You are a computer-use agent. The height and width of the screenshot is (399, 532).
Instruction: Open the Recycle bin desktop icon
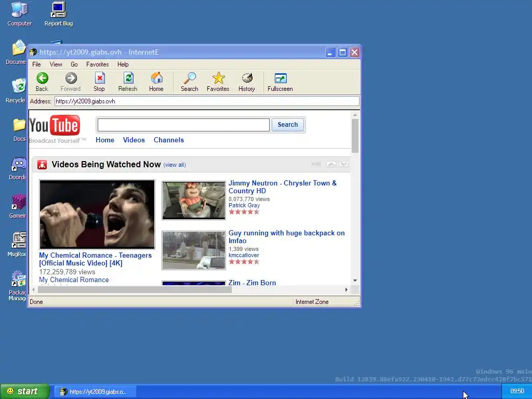(x=16, y=91)
